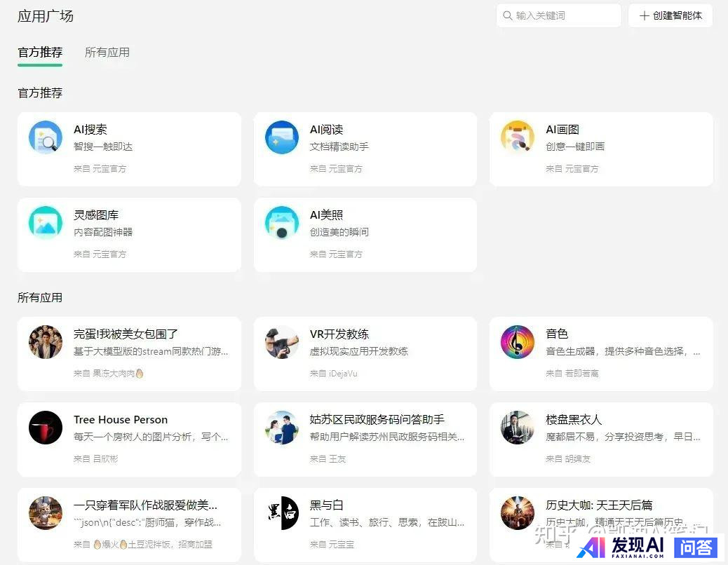Image resolution: width=728 pixels, height=565 pixels.
Task: Click the AI画图 palette icon
Action: 518,137
